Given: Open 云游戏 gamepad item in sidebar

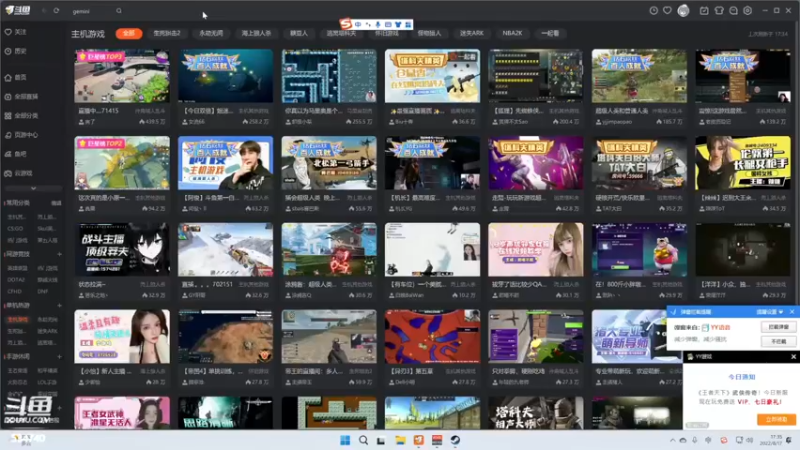Looking at the screenshot, I should pyautogui.click(x=18, y=173).
